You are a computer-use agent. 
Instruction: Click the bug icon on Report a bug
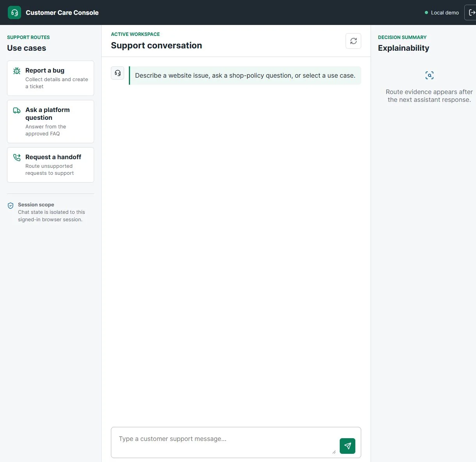(17, 71)
